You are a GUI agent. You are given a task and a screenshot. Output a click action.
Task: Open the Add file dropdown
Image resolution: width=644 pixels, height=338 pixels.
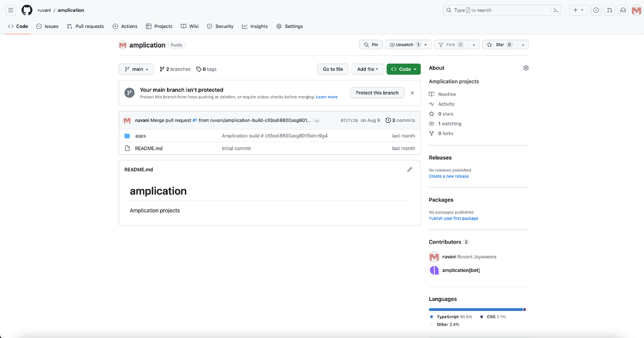pyautogui.click(x=368, y=69)
